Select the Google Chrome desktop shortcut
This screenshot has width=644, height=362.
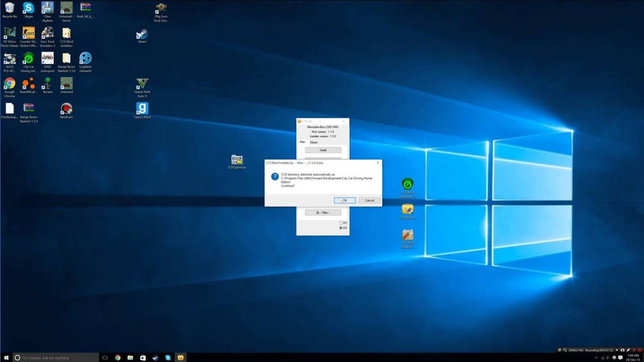[10, 87]
